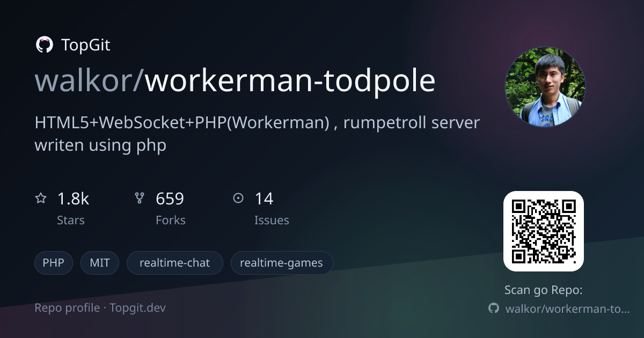The image size is (644, 338).
Task: Click the GitHub icon beside walkor/workerman-to...
Action: [x=494, y=308]
